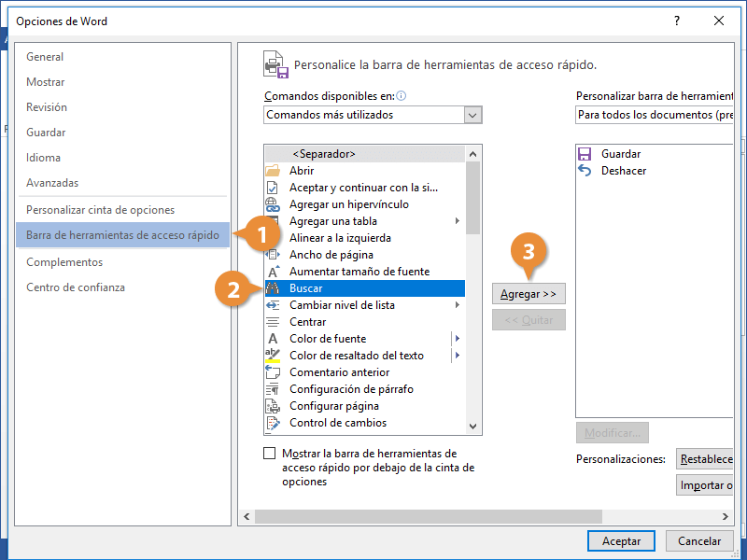Switch to the Avanzadas options category
This screenshot has width=747, height=560.
pos(52,183)
